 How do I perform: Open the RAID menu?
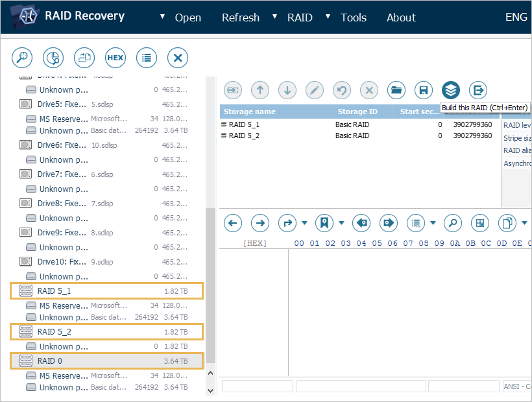pyautogui.click(x=299, y=18)
